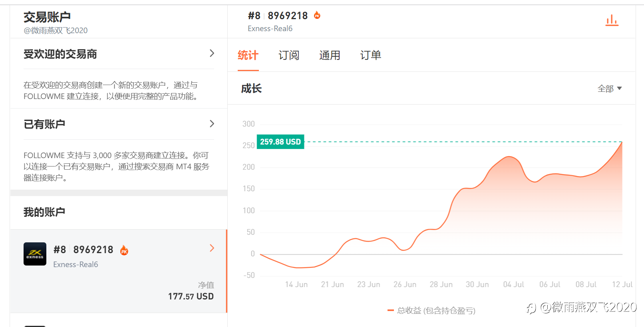The width and height of the screenshot is (644, 327).
Task: Click username @微雨燕双飞2020 under 交易账户
Action: click(56, 30)
